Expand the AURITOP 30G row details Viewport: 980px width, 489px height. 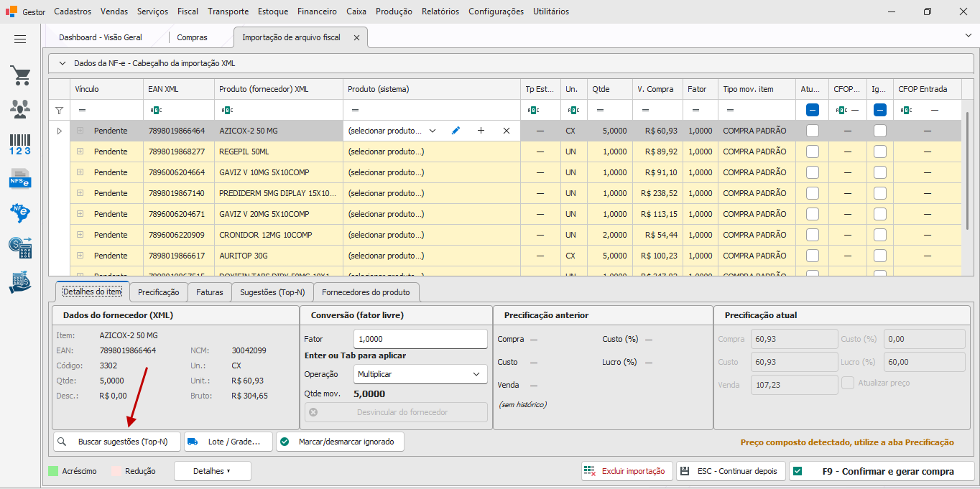coord(80,256)
